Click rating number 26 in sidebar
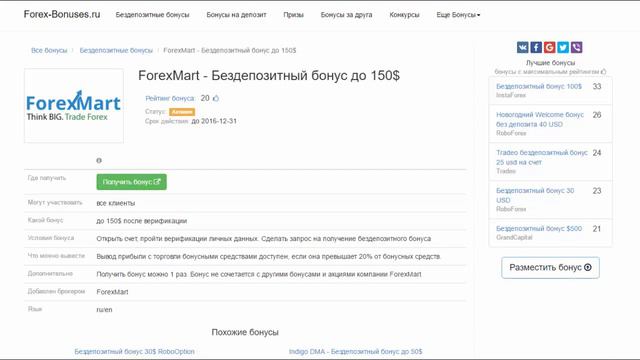The height and width of the screenshot is (360, 640). (597, 115)
